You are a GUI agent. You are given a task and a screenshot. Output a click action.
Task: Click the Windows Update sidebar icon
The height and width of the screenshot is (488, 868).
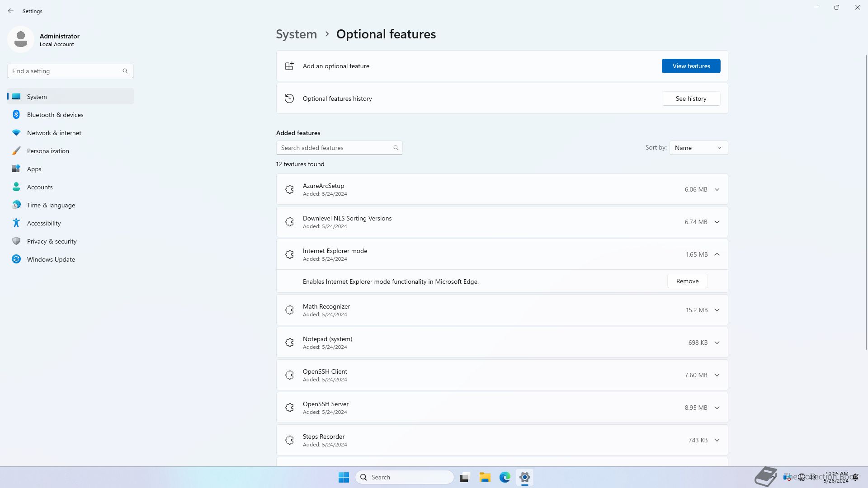tap(16, 259)
